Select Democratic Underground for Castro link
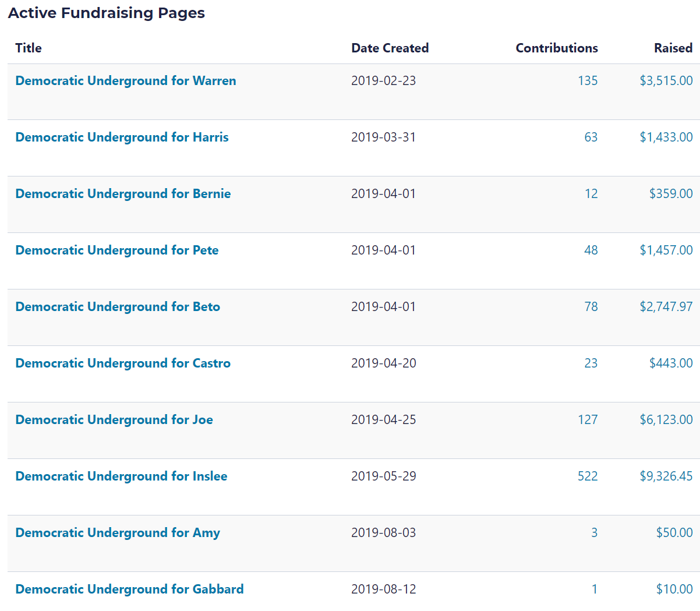700x611 pixels. (123, 363)
